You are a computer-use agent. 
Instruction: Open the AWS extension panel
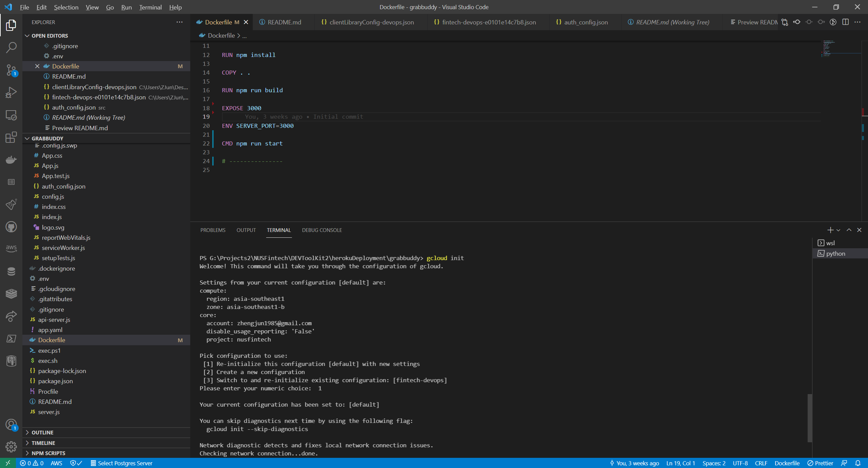click(x=11, y=248)
